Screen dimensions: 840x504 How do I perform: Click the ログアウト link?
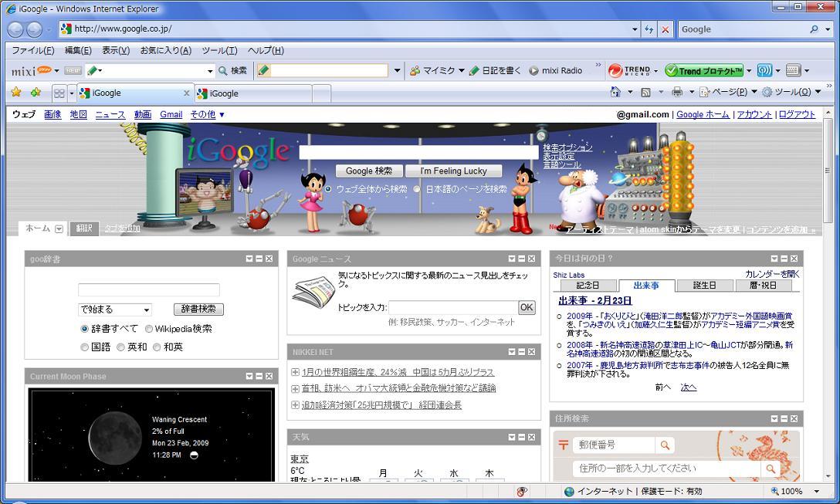pyautogui.click(x=797, y=115)
